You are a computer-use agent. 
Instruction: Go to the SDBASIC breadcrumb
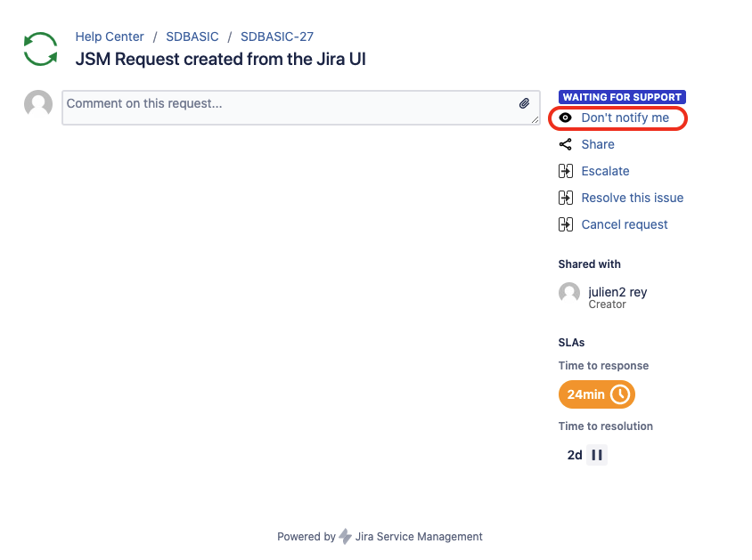pyautogui.click(x=192, y=37)
